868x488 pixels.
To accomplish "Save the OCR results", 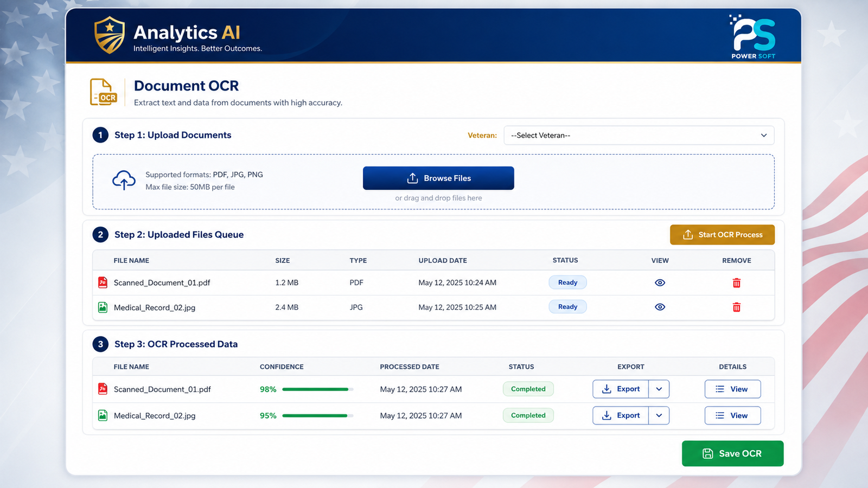I will click(x=732, y=453).
